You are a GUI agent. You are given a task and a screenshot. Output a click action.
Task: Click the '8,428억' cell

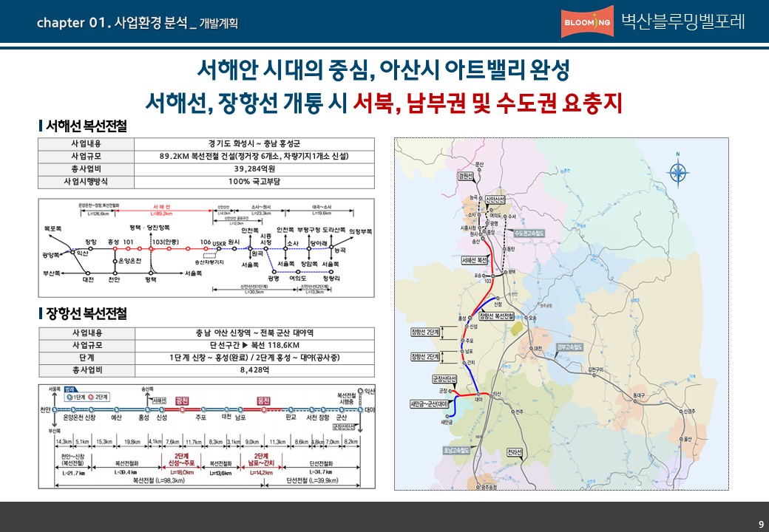[254, 370]
